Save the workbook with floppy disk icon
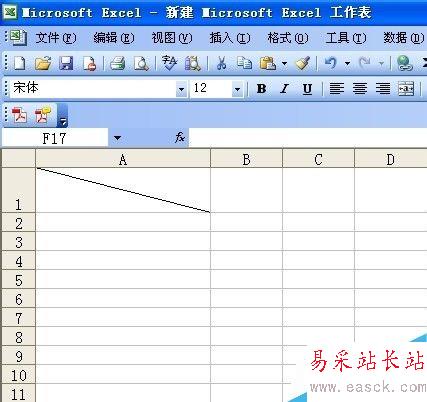The image size is (427, 402). tap(66, 63)
